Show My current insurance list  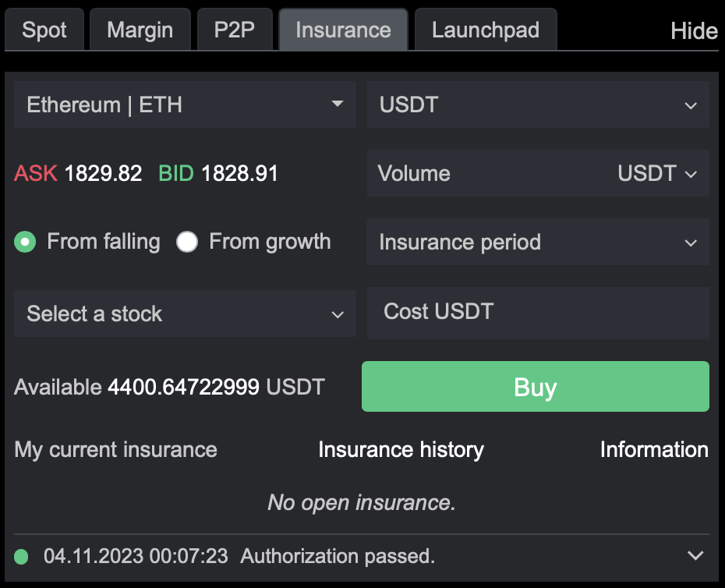[x=115, y=450]
